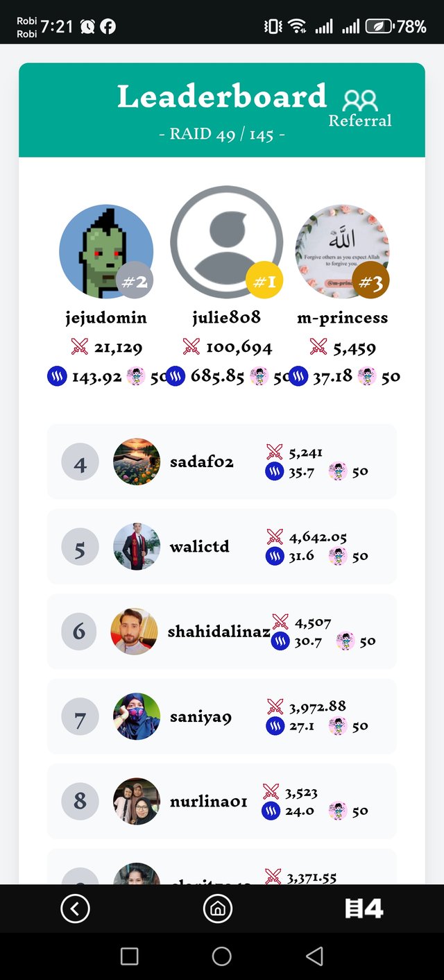Tap the brown #3 rank badge

tap(370, 281)
